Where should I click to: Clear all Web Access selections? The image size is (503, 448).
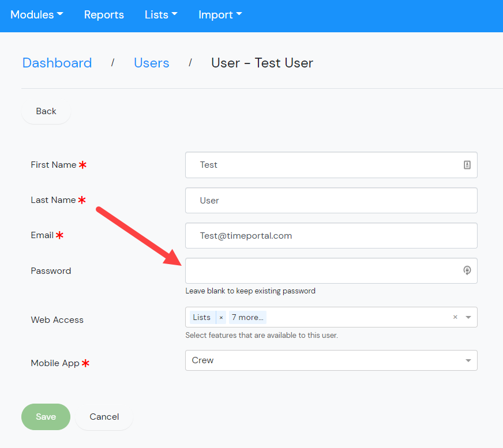(455, 317)
